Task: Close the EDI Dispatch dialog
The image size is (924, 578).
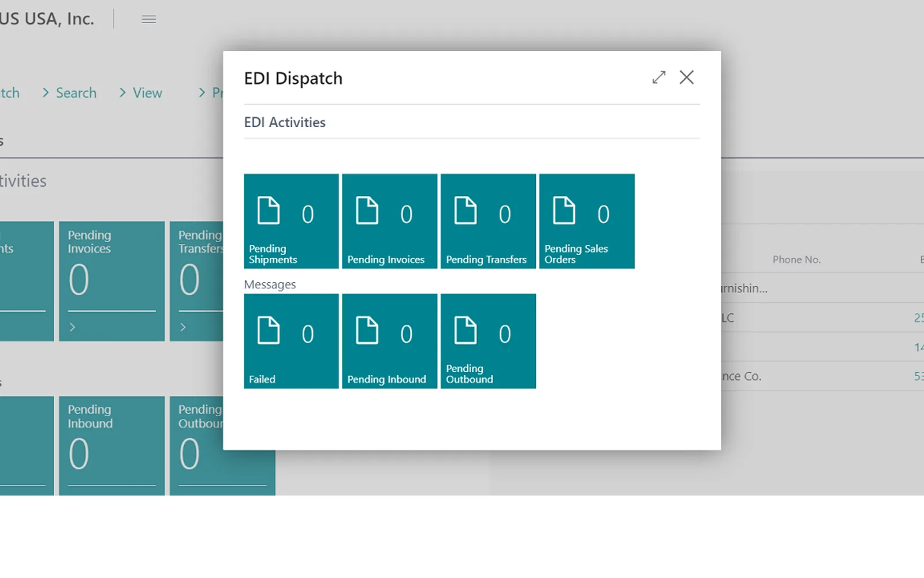Action: (x=687, y=77)
